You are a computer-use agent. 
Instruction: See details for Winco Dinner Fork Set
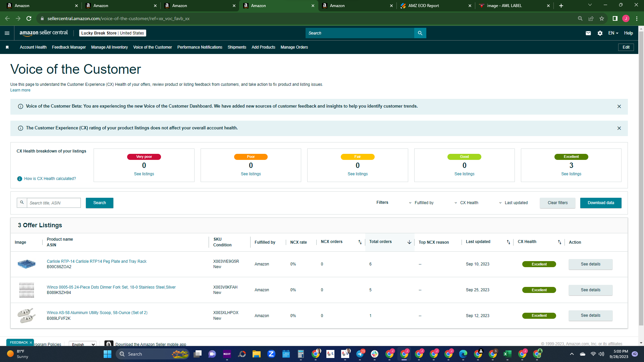pos(591,290)
